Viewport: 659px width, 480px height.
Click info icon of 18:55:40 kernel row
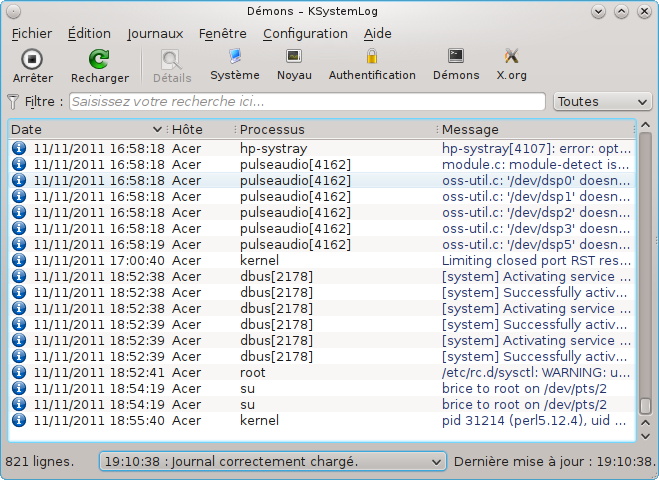(18, 420)
